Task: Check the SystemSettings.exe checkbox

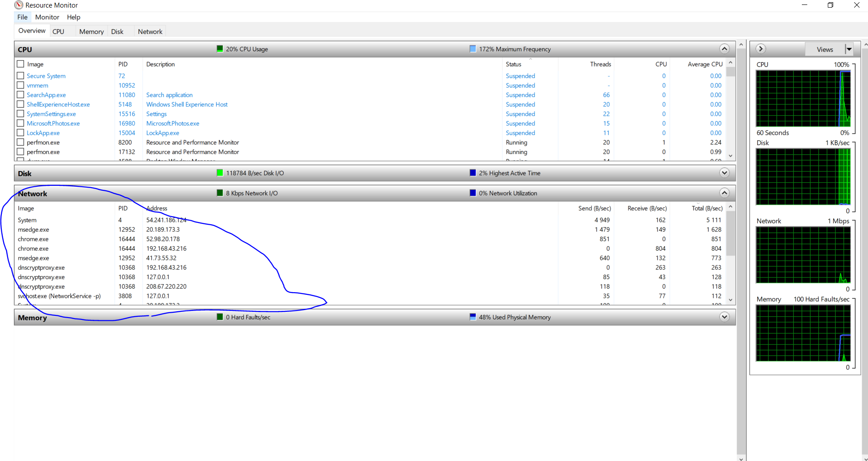Action: (20, 114)
